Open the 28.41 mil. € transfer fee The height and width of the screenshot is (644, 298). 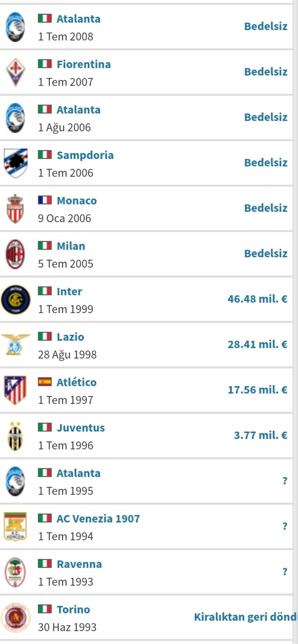258,344
